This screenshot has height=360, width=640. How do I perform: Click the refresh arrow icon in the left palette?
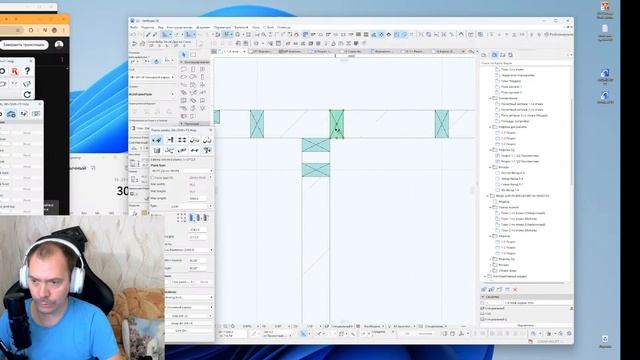[27, 95]
